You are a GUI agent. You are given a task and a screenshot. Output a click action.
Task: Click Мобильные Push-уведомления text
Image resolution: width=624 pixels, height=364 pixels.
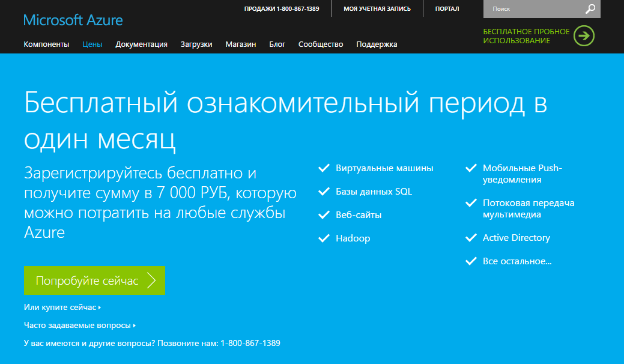(522, 174)
